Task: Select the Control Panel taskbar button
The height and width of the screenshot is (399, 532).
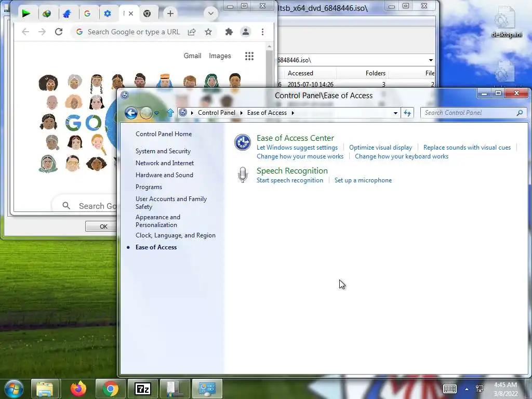Action: click(207, 389)
